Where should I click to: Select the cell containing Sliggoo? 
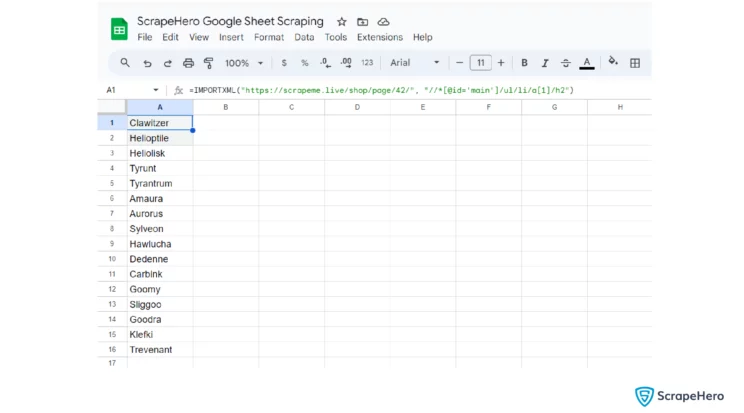(160, 305)
